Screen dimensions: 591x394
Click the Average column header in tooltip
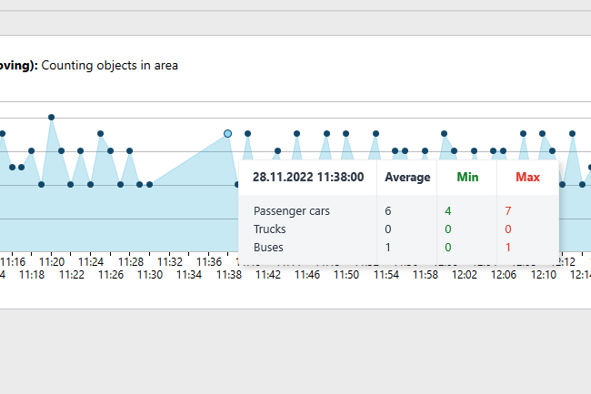407,177
